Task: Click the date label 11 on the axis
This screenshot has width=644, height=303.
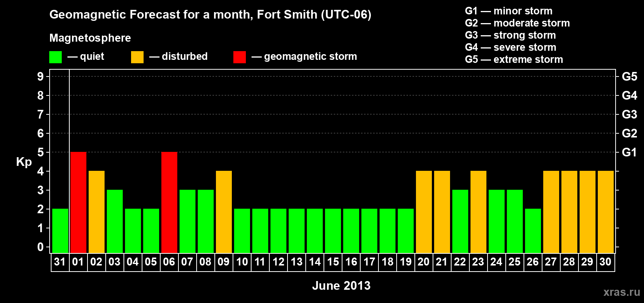Action: (x=260, y=262)
